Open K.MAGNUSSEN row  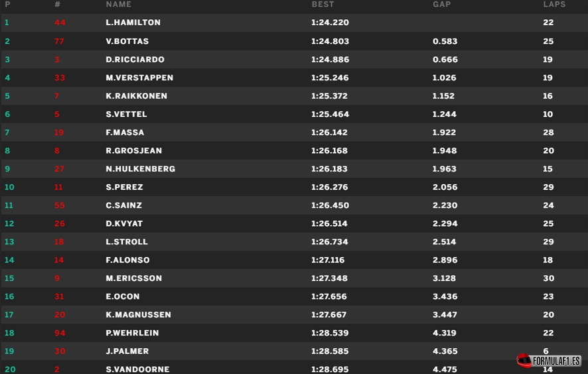click(294, 315)
